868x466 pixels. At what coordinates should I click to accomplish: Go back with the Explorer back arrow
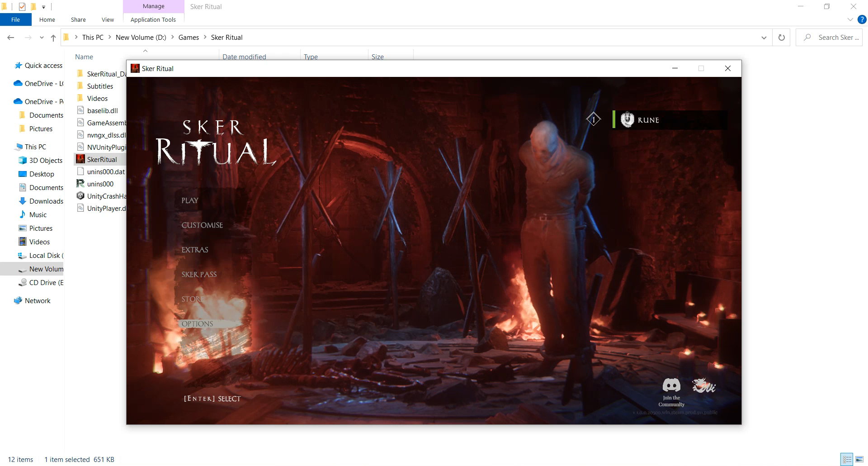coord(11,38)
